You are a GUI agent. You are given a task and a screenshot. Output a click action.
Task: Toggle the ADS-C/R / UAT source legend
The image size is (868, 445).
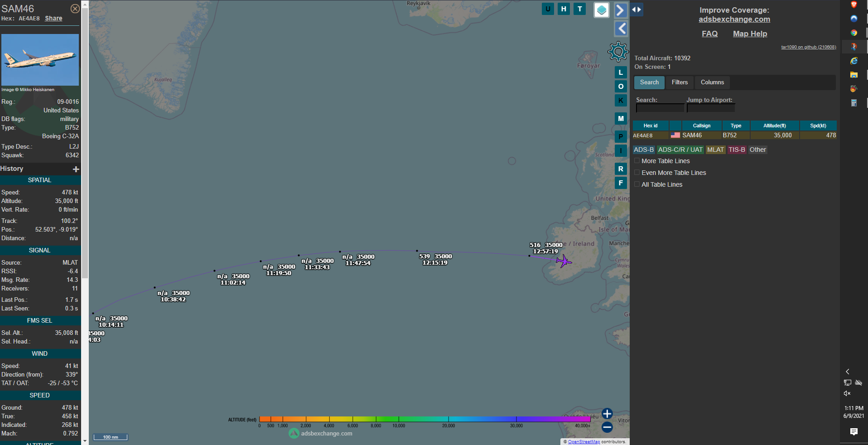click(680, 150)
